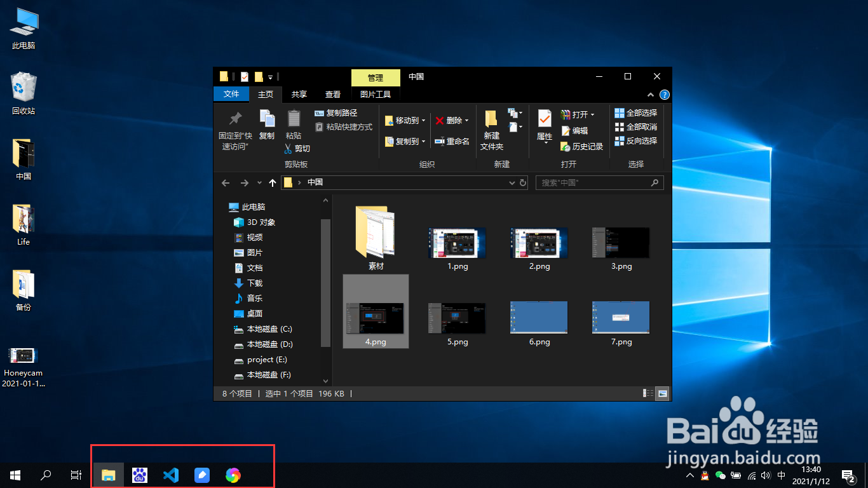The width and height of the screenshot is (868, 488).
Task: Open the 文件 menu
Action: pos(231,94)
